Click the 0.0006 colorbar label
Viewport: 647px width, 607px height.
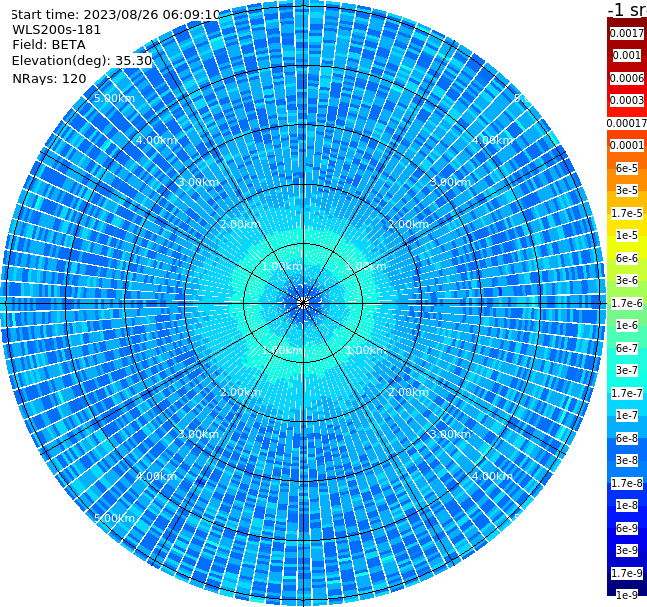tap(627, 78)
